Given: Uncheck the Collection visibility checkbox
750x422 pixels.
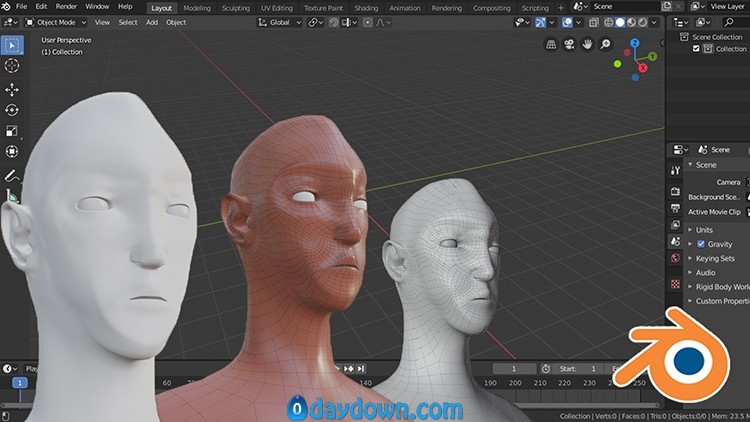Looking at the screenshot, I should (x=697, y=49).
